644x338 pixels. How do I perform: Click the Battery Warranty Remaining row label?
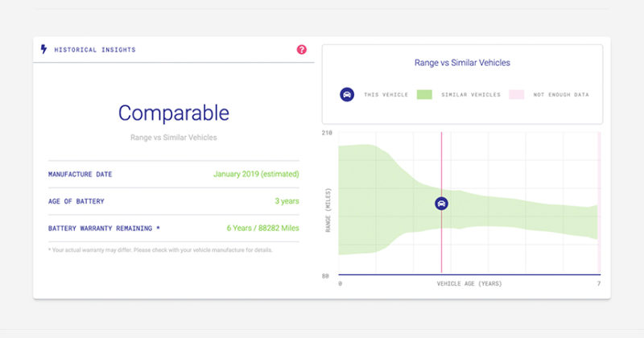(104, 229)
